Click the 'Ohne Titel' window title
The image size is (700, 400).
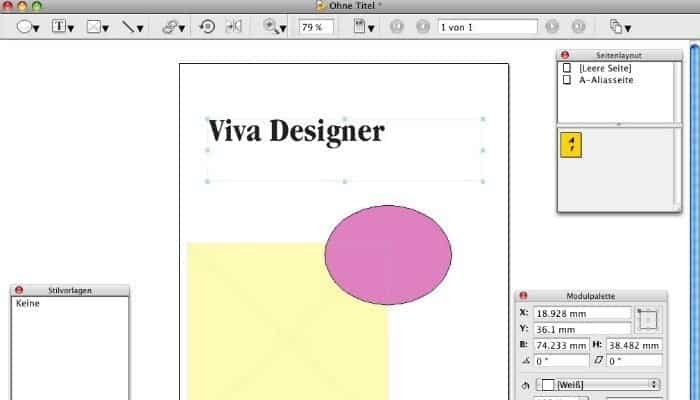point(352,5)
